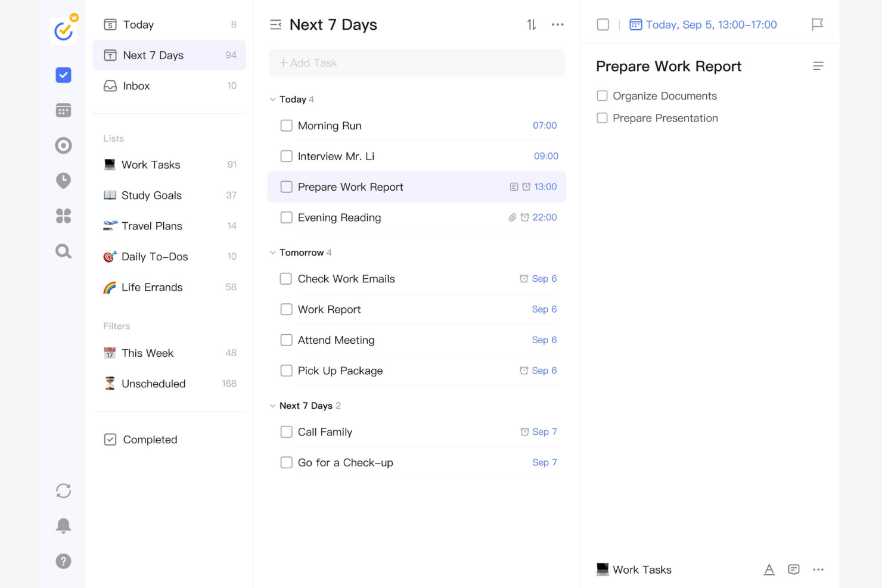Sync tasks using the sync icon

click(x=63, y=490)
